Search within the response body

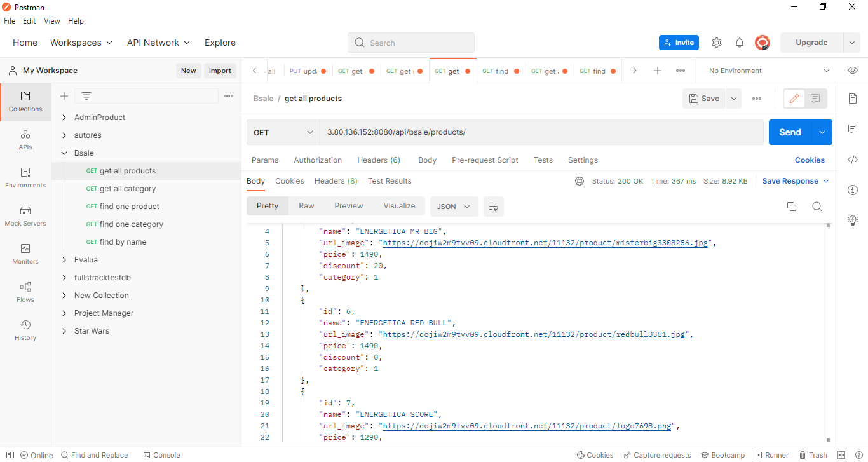coord(817,206)
